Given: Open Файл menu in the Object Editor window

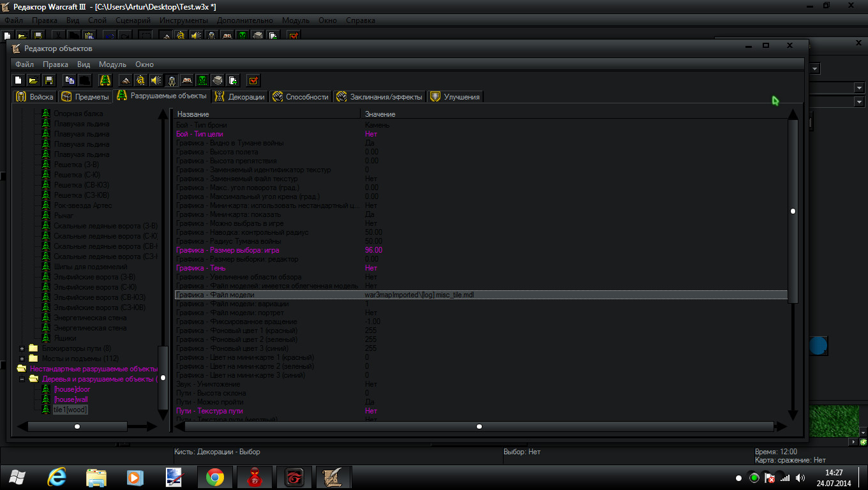Looking at the screenshot, I should 25,64.
